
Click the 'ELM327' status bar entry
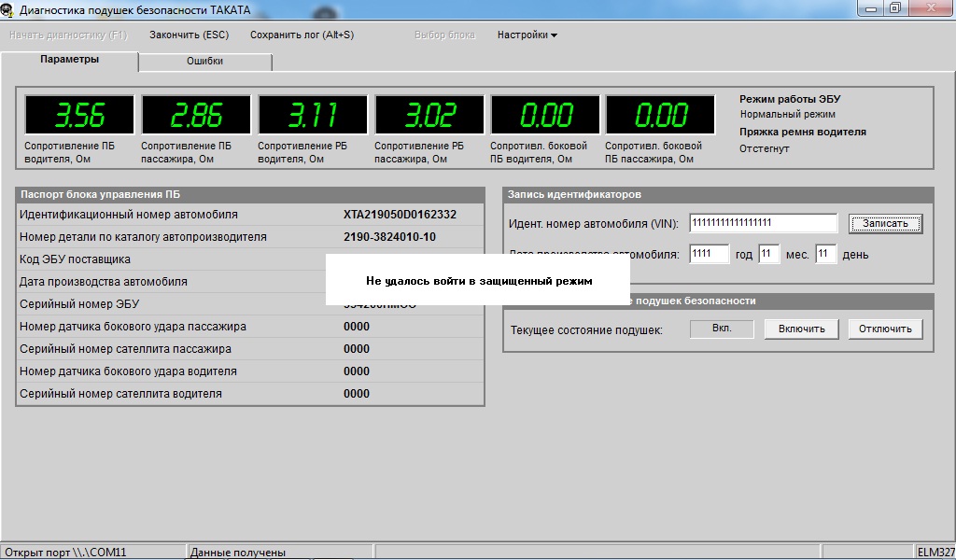click(936, 553)
